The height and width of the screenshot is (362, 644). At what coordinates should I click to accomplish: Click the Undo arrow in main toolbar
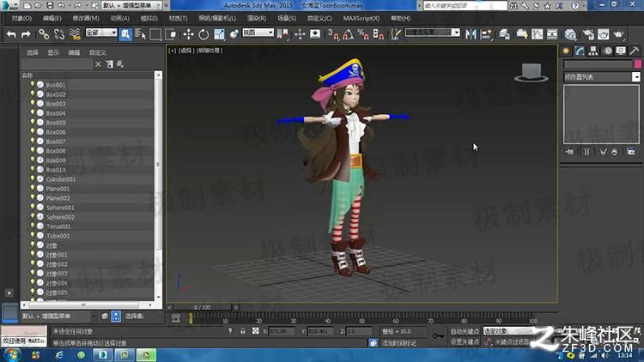[11, 34]
